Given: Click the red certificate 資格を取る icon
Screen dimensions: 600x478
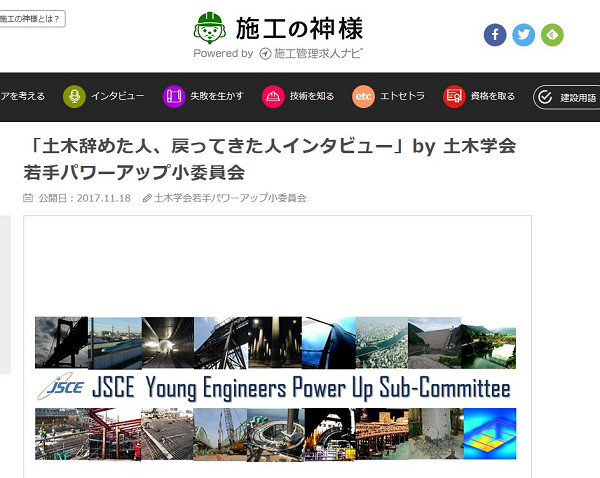Looking at the screenshot, I should [x=454, y=96].
